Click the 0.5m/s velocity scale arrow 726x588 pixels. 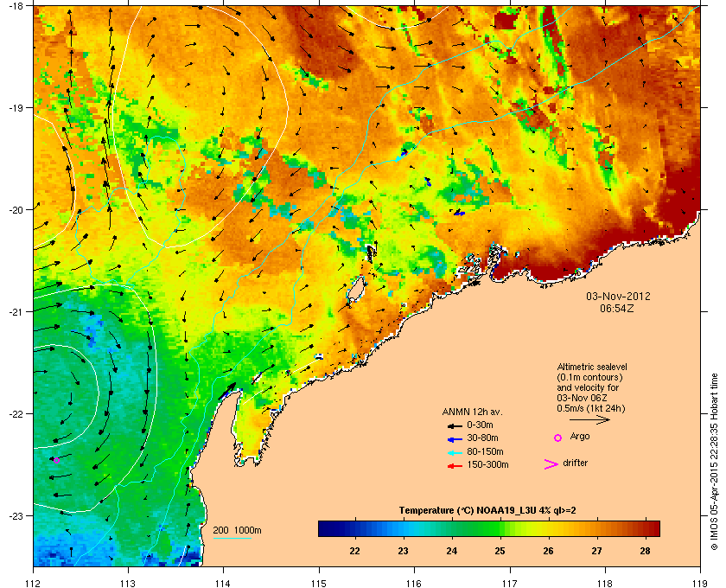click(589, 420)
